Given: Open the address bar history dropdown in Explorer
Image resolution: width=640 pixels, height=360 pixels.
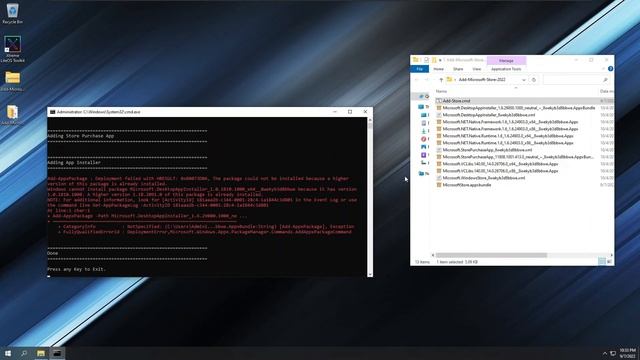Looking at the screenshot, I should pyautogui.click(x=524, y=80).
